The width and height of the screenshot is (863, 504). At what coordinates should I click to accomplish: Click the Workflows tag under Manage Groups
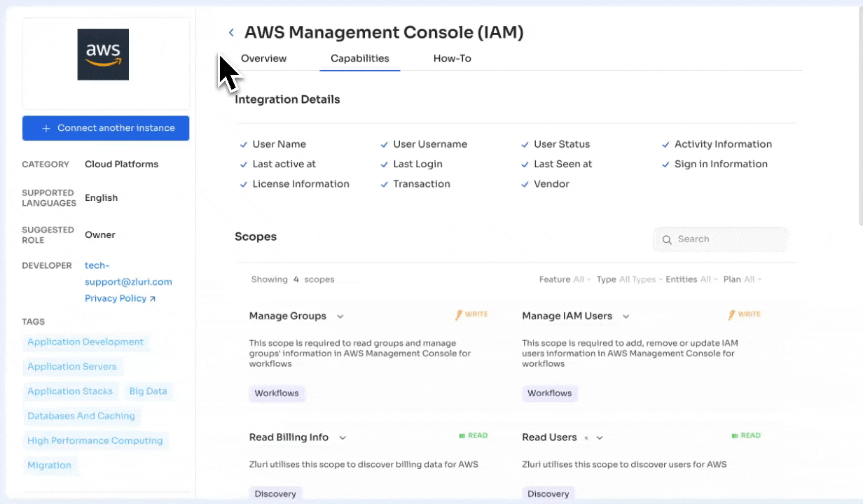click(x=277, y=393)
